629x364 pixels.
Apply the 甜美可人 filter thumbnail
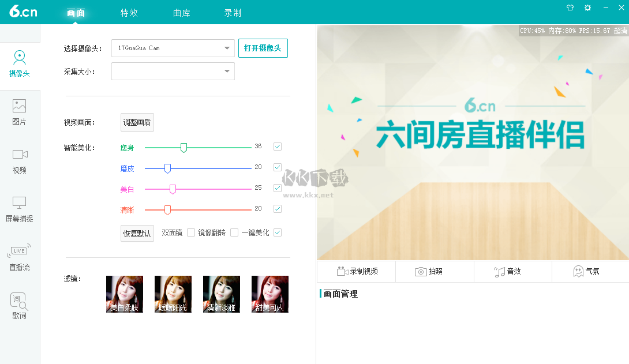click(x=270, y=294)
